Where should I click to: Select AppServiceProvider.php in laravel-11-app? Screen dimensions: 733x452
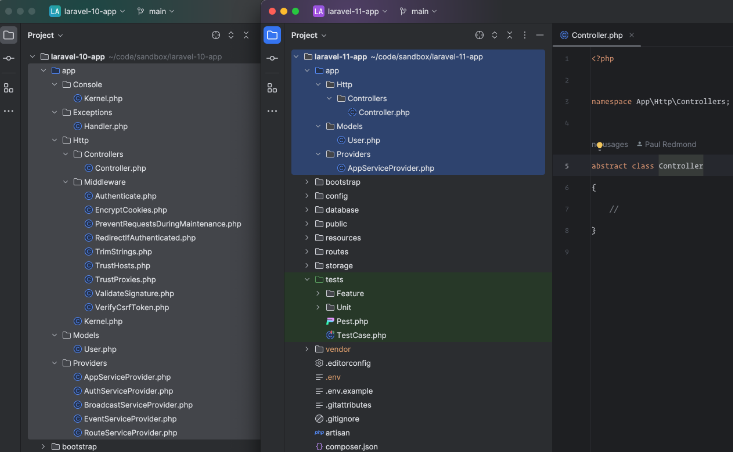tap(390, 168)
